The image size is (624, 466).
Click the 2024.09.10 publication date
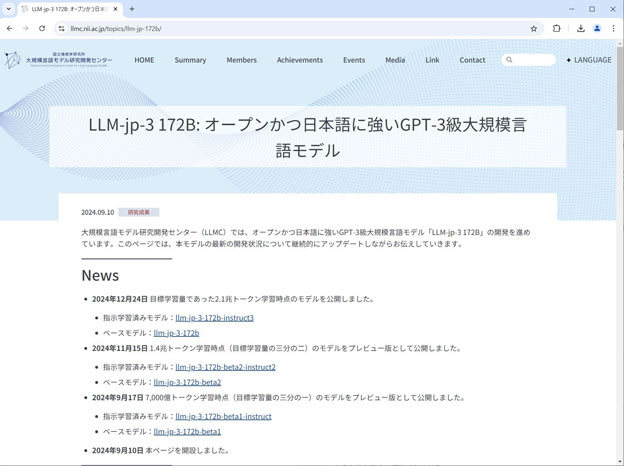98,212
